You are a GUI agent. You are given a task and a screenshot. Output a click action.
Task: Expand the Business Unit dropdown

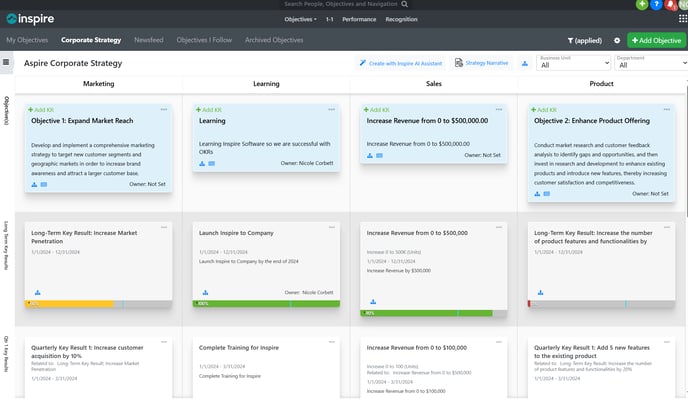pyautogui.click(x=573, y=63)
